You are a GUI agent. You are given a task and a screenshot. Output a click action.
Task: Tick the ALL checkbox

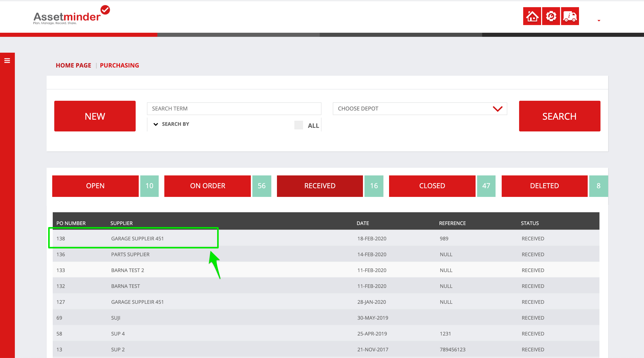coord(299,125)
